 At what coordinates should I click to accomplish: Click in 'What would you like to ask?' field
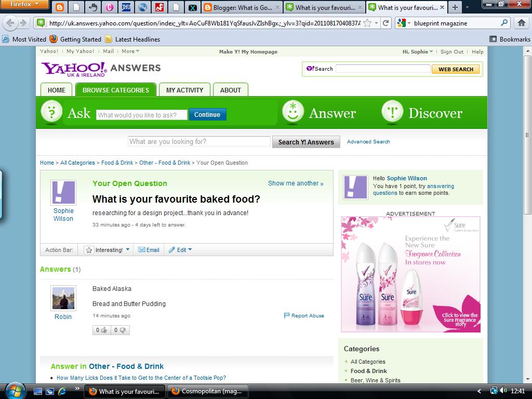(141, 115)
